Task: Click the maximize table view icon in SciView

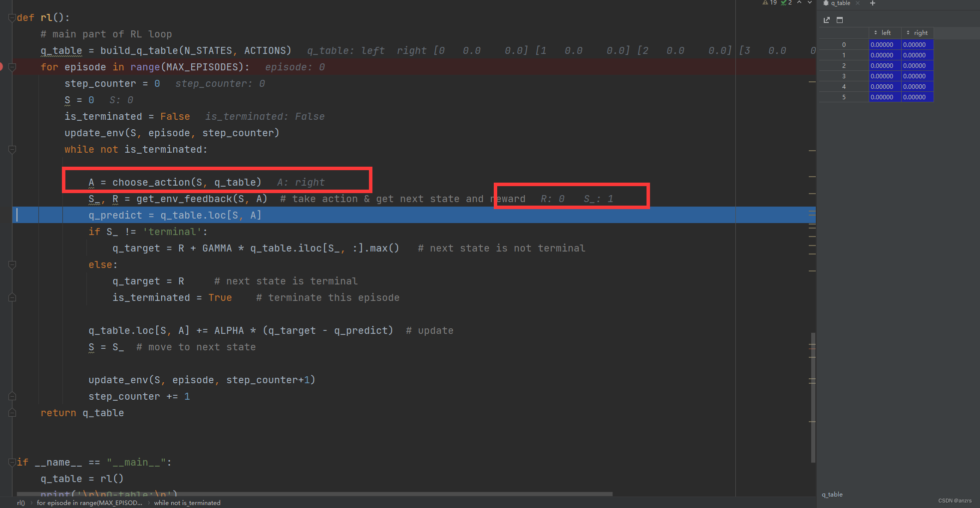Action: [840, 20]
